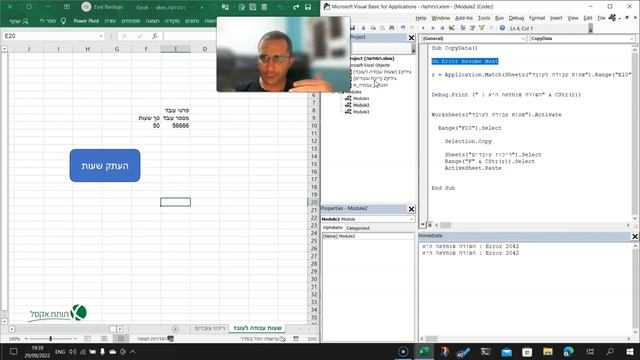Click column header G in Excel
The width and height of the screenshot is (640, 360).
[x=117, y=49]
